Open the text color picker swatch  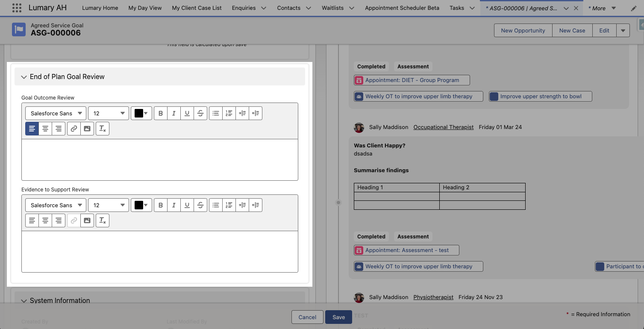[x=141, y=113]
